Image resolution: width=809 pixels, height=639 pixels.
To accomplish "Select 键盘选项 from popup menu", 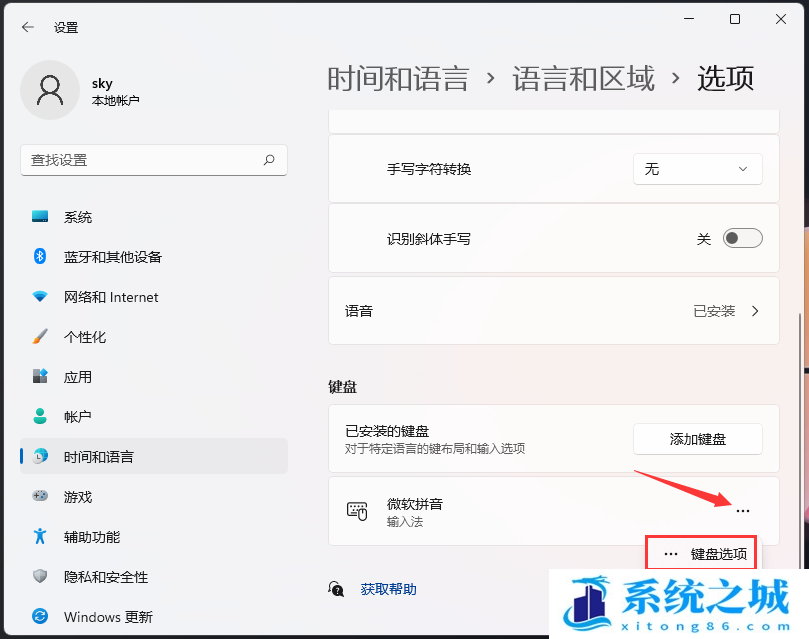I will (x=701, y=554).
